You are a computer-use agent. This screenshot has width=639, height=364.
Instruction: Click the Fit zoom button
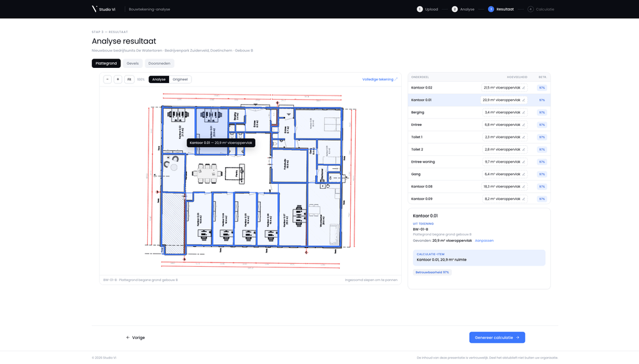(129, 79)
